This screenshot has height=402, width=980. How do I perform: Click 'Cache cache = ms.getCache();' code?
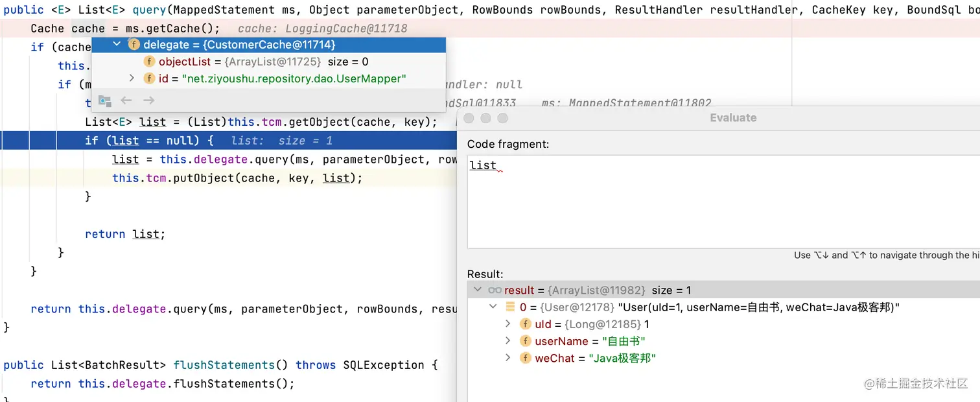point(125,29)
